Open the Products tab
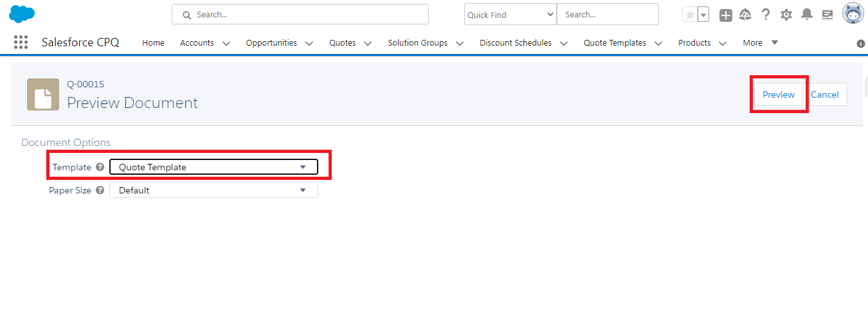The height and width of the screenshot is (329, 868). 694,43
